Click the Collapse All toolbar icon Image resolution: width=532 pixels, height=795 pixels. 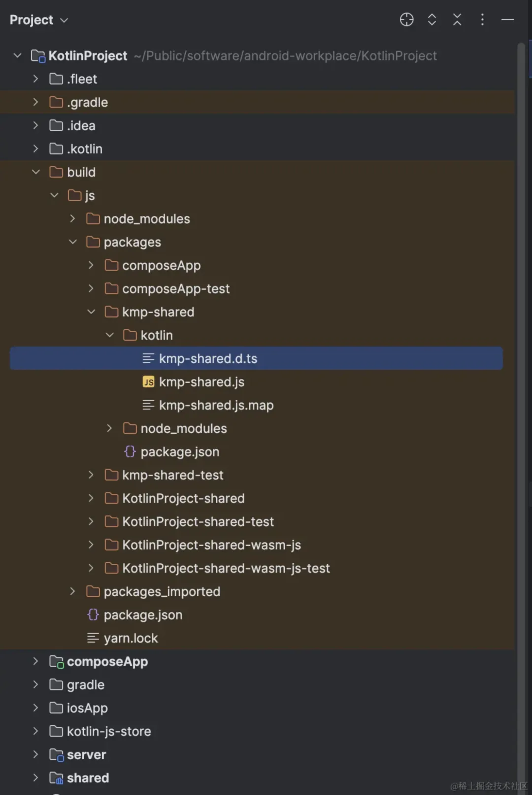[x=457, y=20]
